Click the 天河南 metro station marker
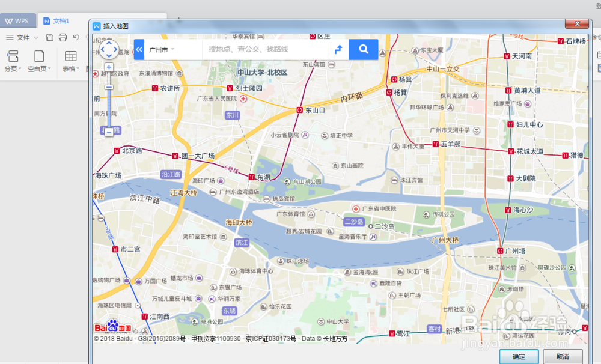 (507, 56)
